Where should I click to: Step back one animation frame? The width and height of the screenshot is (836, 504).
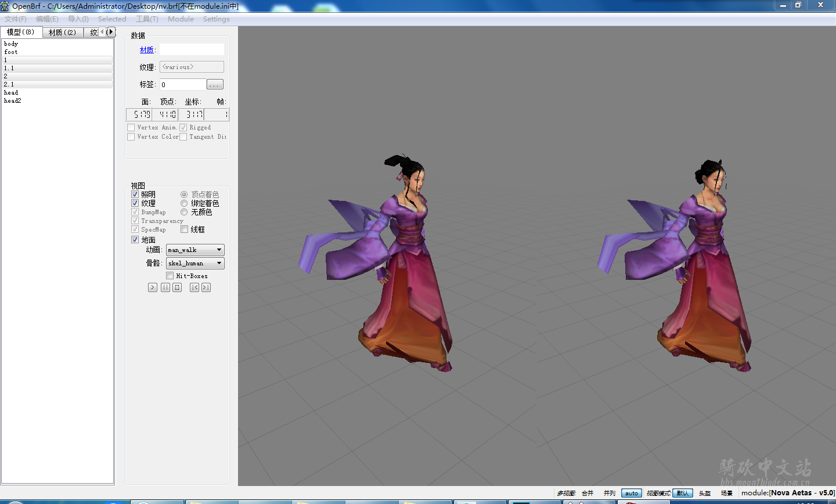pyautogui.click(x=194, y=287)
